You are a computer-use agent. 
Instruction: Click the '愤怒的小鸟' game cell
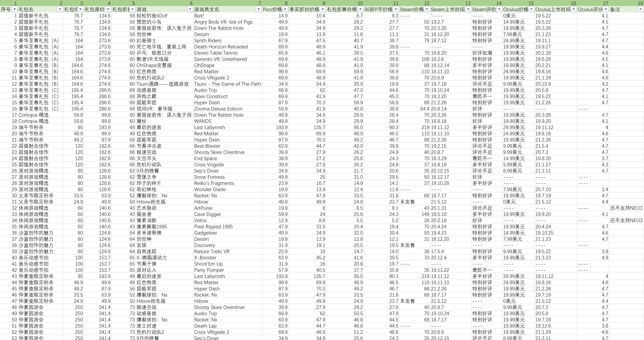164,22
